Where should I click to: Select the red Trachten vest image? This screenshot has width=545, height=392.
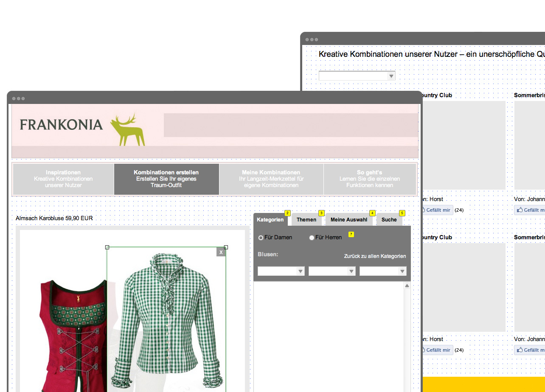click(x=72, y=335)
